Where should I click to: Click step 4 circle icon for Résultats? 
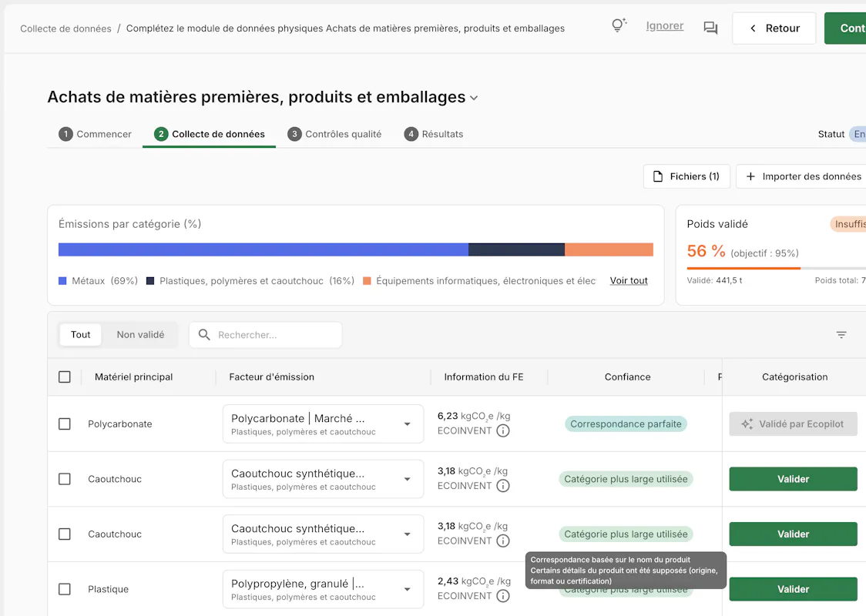tap(411, 134)
